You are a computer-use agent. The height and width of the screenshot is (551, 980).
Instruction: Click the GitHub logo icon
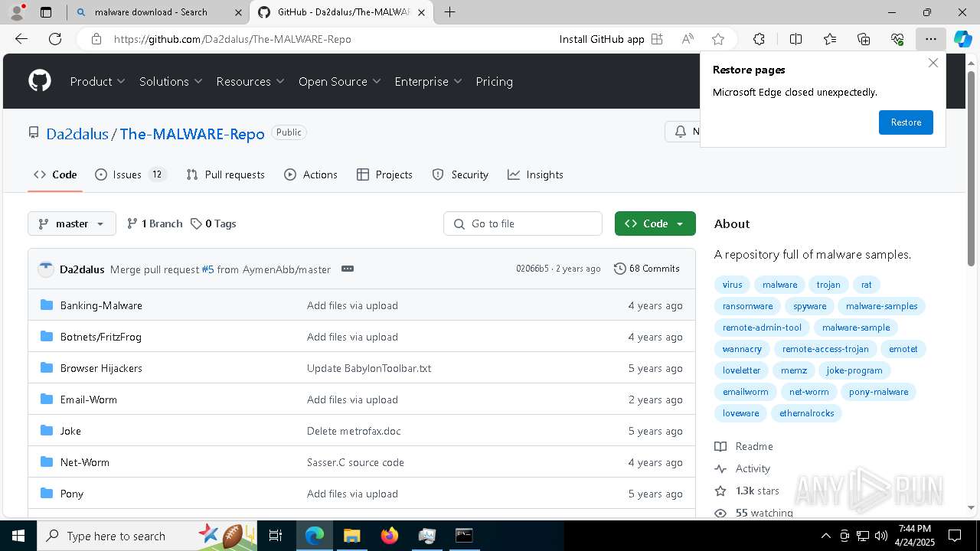pos(40,81)
